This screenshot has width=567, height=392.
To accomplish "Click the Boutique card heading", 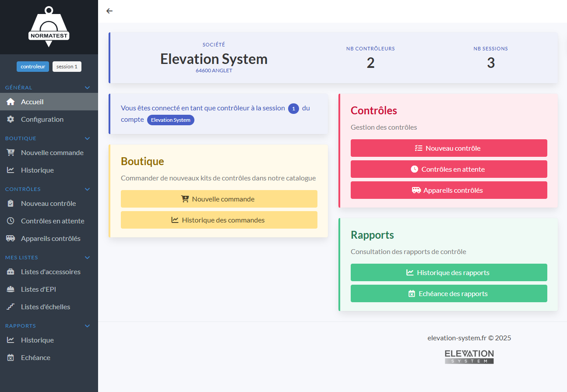I will [x=142, y=161].
